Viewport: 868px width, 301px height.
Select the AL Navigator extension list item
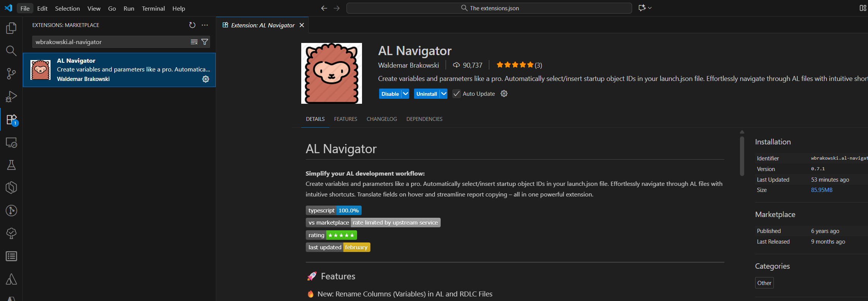point(119,70)
